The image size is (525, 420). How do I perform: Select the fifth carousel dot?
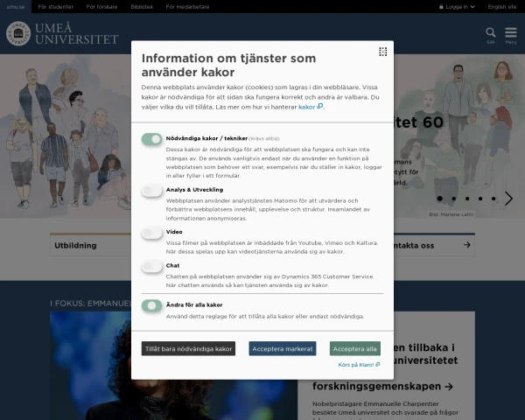(493, 199)
